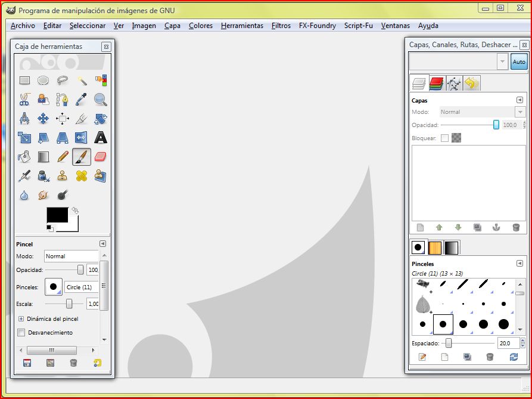Select the Ink tool

pyautogui.click(x=43, y=176)
